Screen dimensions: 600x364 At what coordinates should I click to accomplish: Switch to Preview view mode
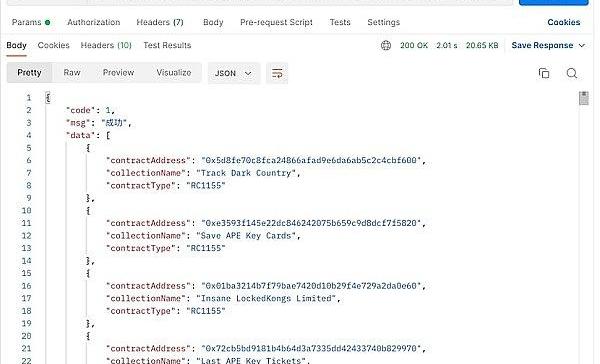coord(118,73)
